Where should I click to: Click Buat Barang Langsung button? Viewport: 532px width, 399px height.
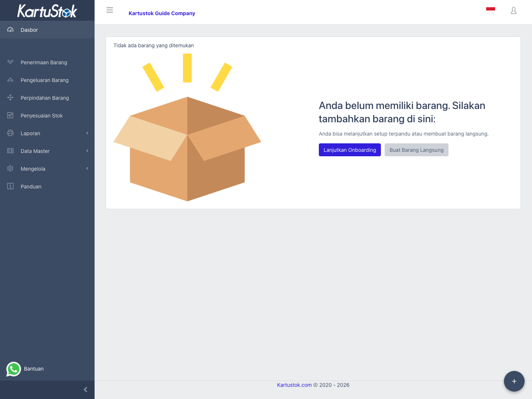coord(416,150)
